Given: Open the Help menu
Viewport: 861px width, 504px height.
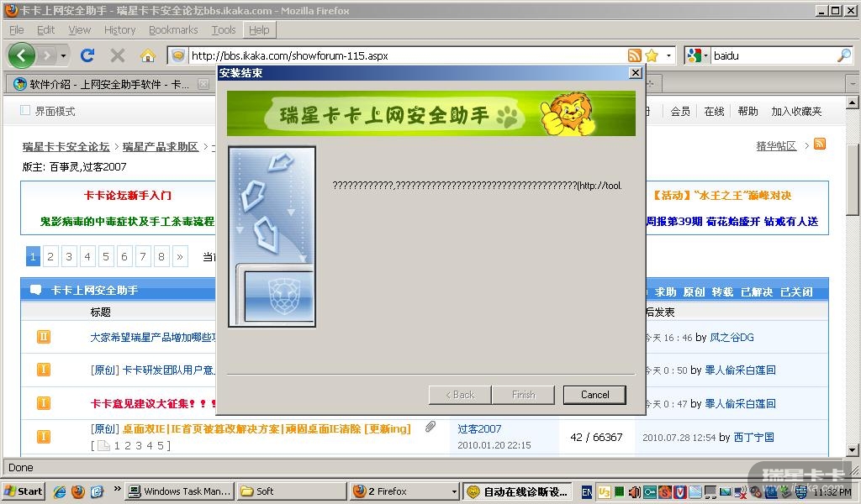Looking at the screenshot, I should pos(259,29).
